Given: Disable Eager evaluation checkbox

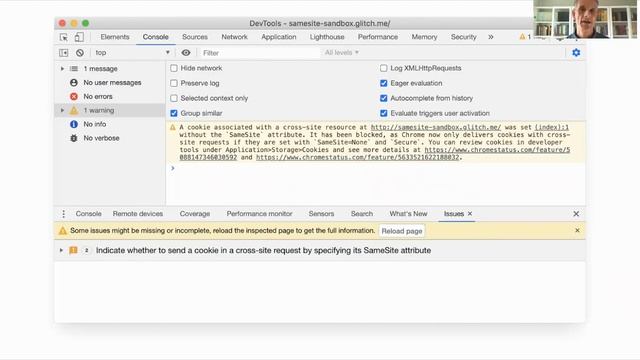Looking at the screenshot, I should [x=384, y=83].
